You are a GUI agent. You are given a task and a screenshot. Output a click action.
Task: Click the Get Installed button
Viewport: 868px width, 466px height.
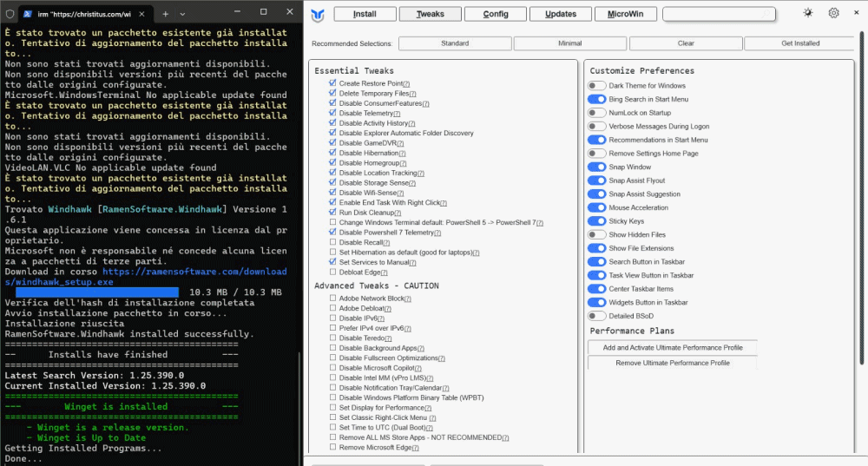[800, 43]
